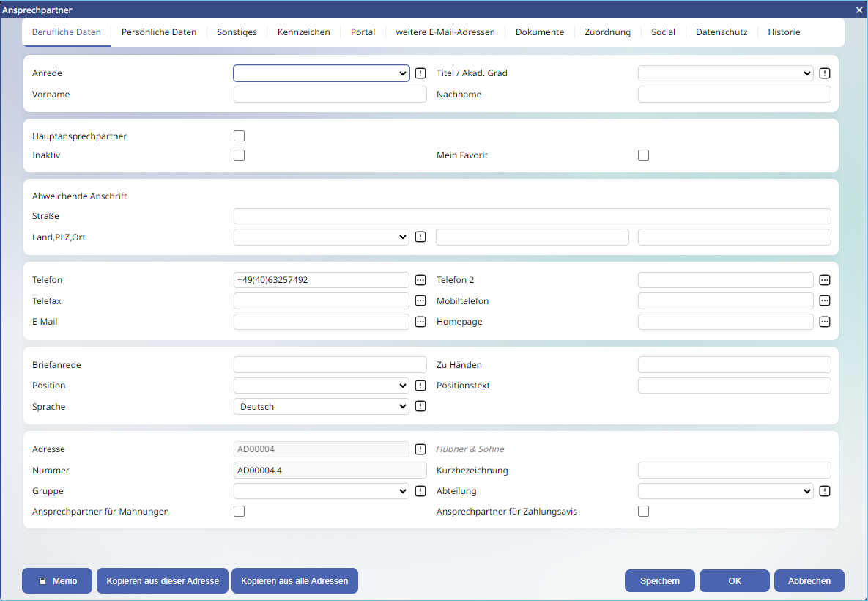Click into the Straße input field
This screenshot has height=601, width=868.
533,216
